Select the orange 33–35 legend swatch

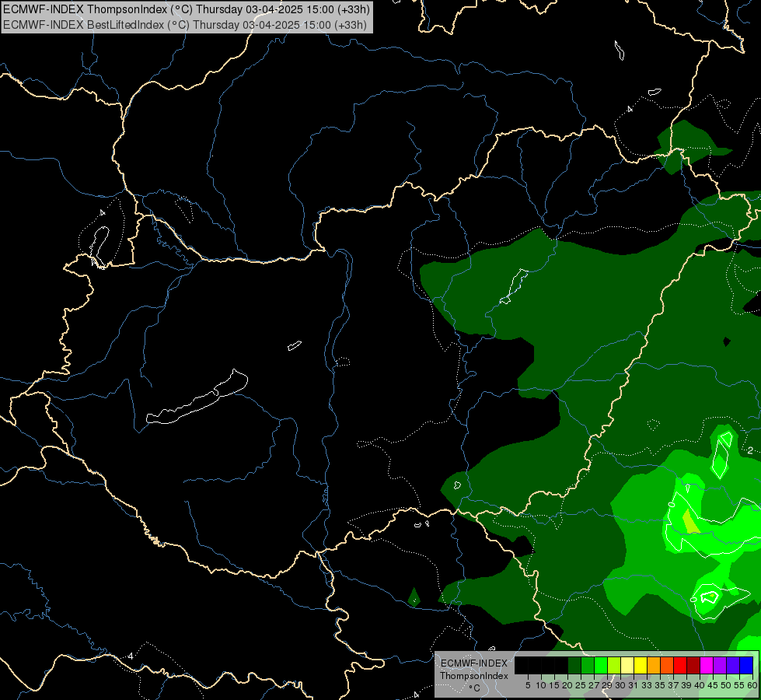pyautogui.click(x=654, y=665)
